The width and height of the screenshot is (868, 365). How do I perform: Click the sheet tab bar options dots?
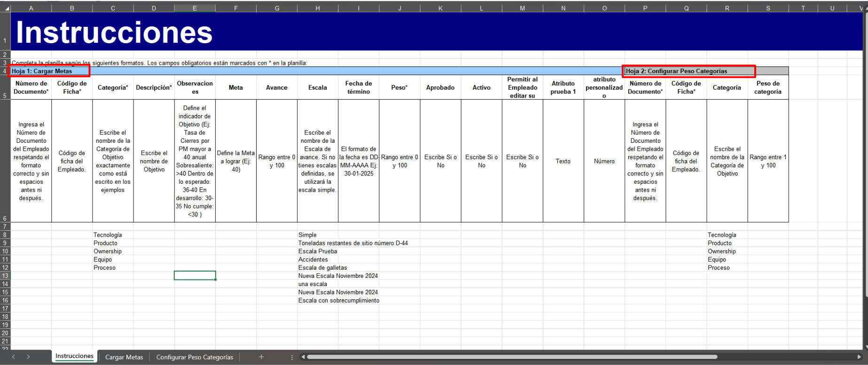(x=292, y=357)
